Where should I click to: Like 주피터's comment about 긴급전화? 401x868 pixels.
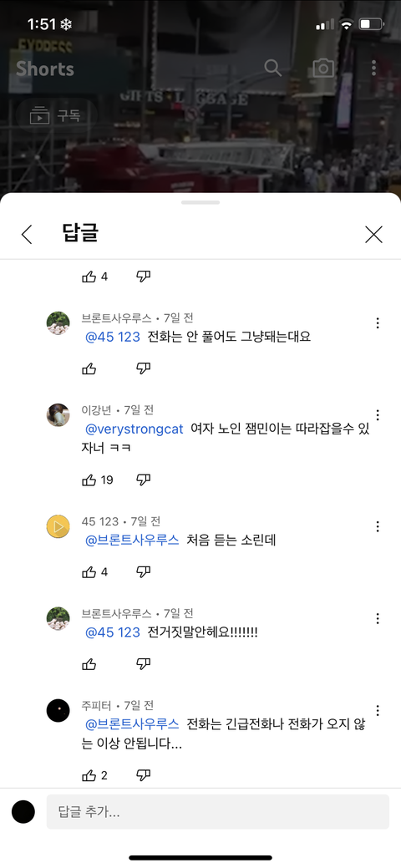click(x=89, y=775)
